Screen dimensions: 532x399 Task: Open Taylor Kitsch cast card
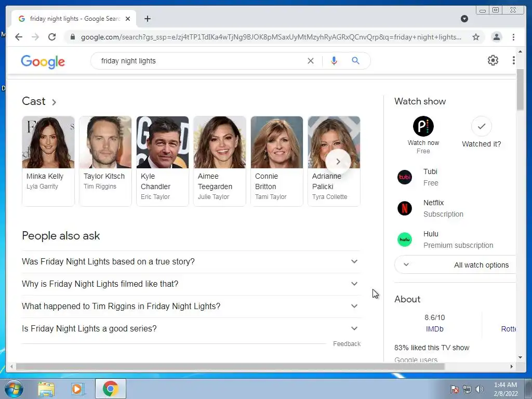[x=105, y=161]
